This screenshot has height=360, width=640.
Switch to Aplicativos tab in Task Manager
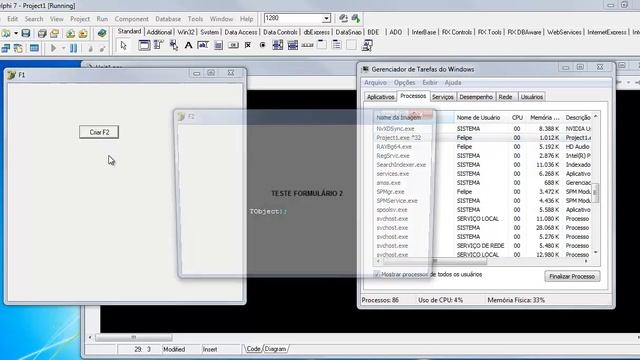click(380, 97)
